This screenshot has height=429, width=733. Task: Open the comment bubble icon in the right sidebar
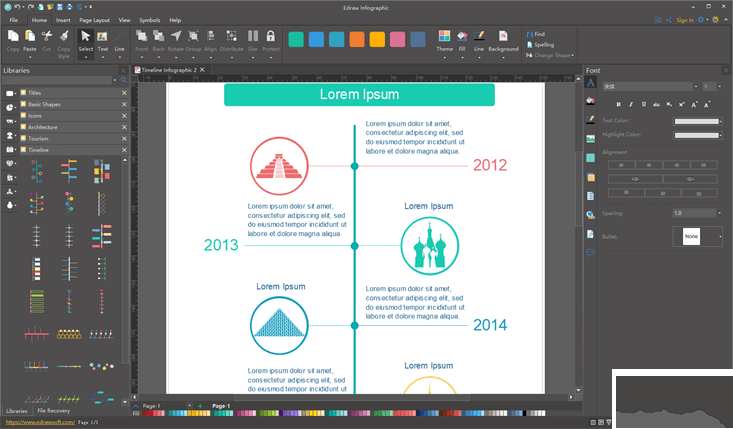(590, 252)
